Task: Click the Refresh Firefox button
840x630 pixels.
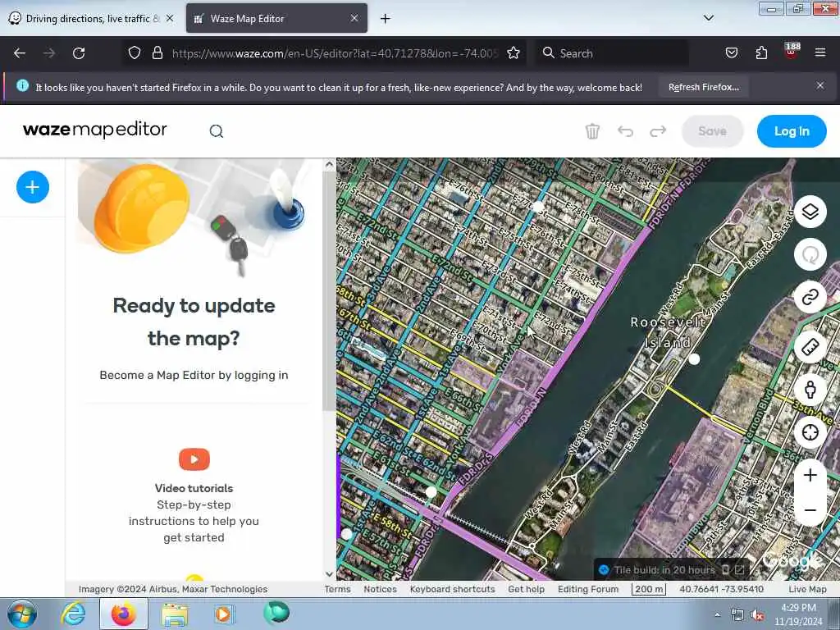Action: tap(703, 87)
